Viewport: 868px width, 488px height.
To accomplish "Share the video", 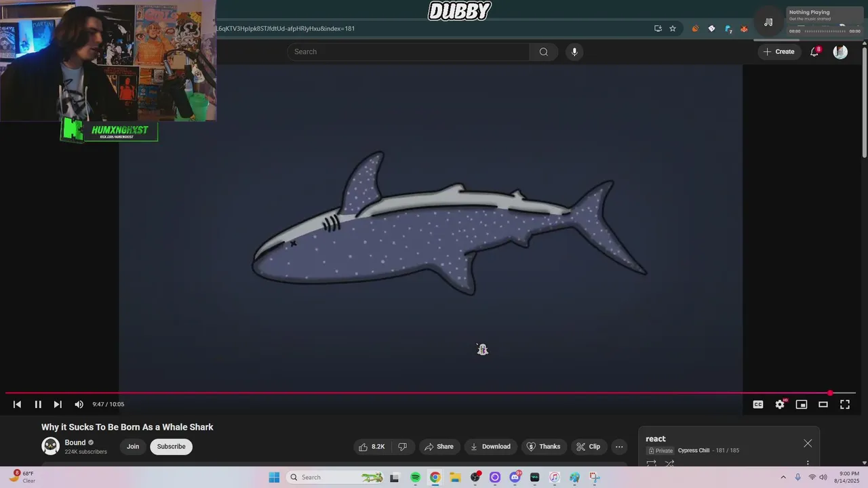I will coord(439,447).
